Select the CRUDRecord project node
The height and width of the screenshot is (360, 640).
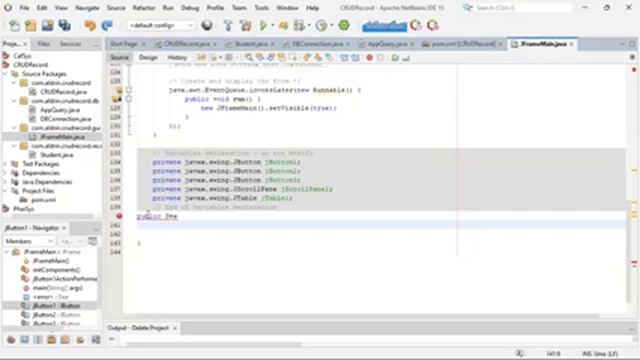(30, 65)
